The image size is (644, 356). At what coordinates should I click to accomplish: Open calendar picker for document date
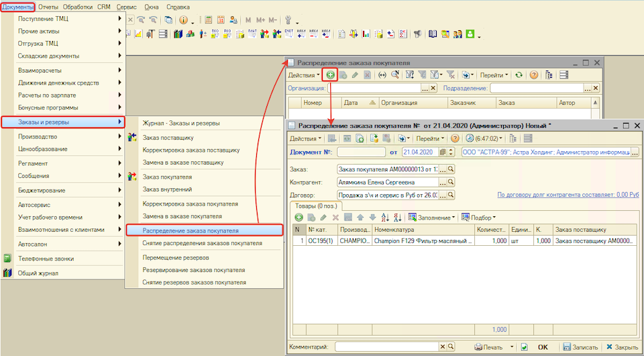(443, 152)
